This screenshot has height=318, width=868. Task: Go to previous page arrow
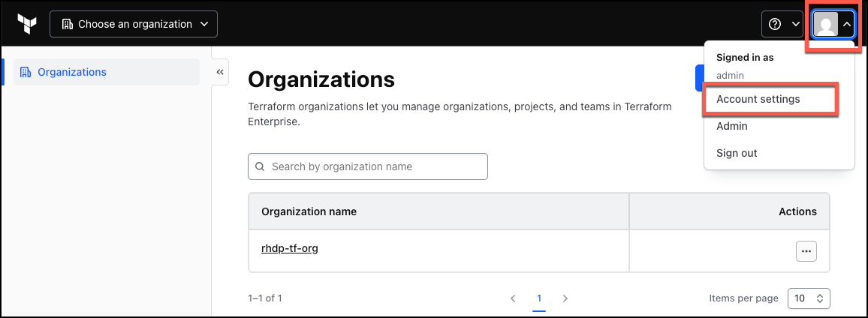pos(513,298)
